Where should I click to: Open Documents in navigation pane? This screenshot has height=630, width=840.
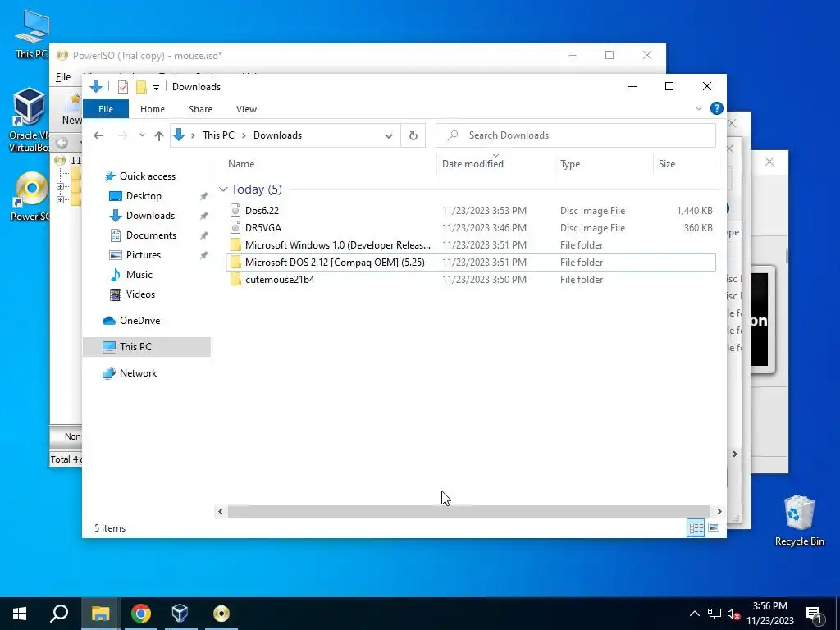click(151, 235)
